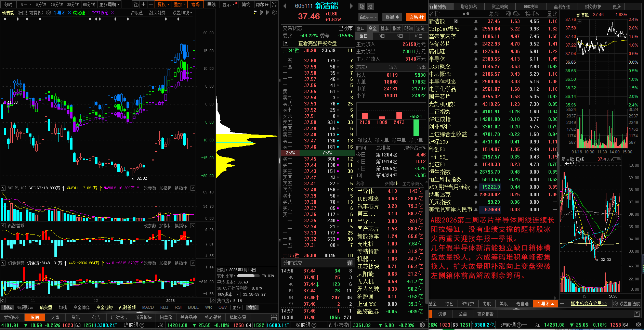The image size is (644, 330).
Task: Open 增仓排名 tab in right panel
Action: pyautogui.click(x=469, y=7)
